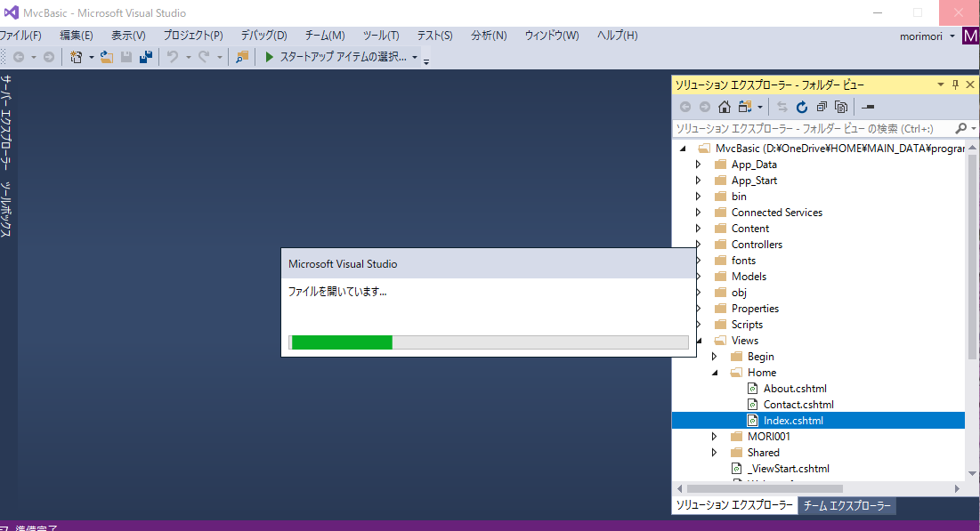Click the Find in Files folder-search icon

(242, 57)
